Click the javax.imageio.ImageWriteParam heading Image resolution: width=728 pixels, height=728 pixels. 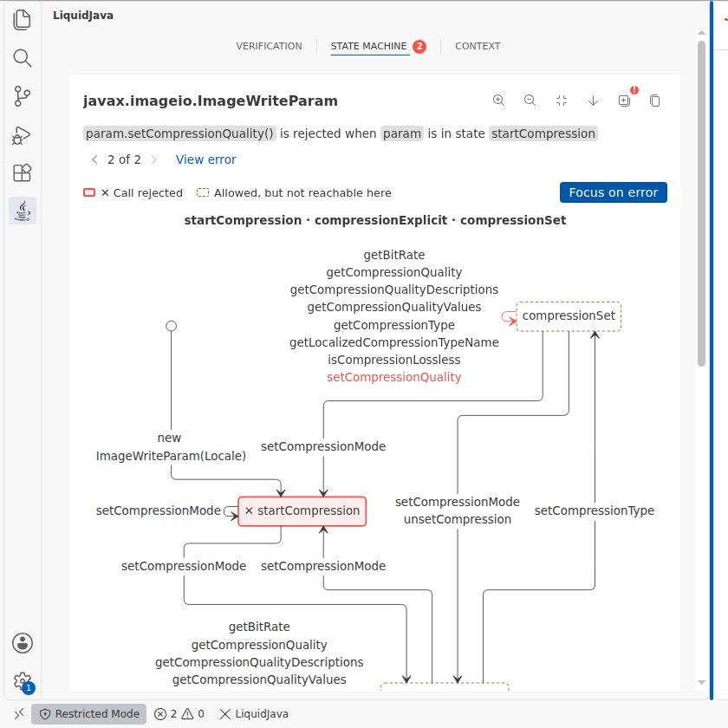click(211, 101)
